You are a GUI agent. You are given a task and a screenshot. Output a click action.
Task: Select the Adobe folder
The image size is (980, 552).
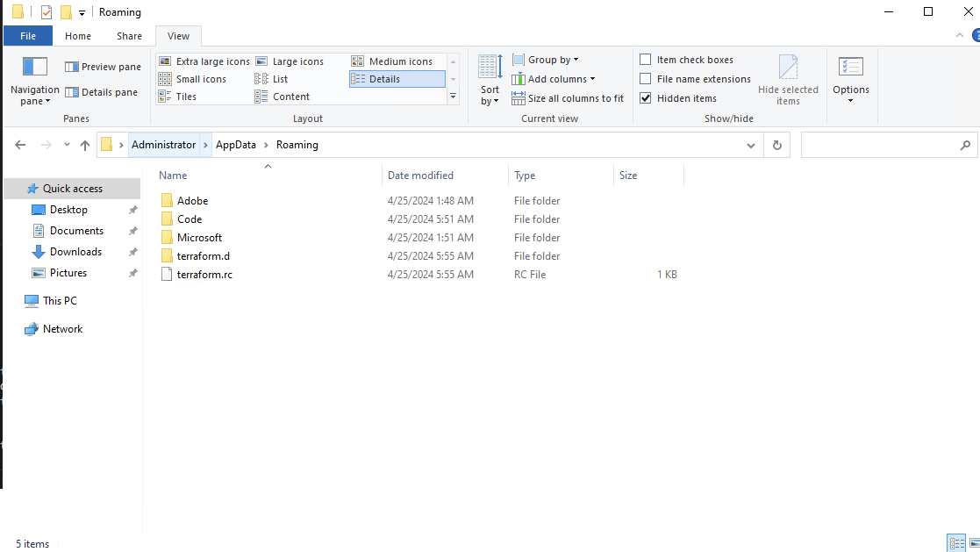(192, 201)
